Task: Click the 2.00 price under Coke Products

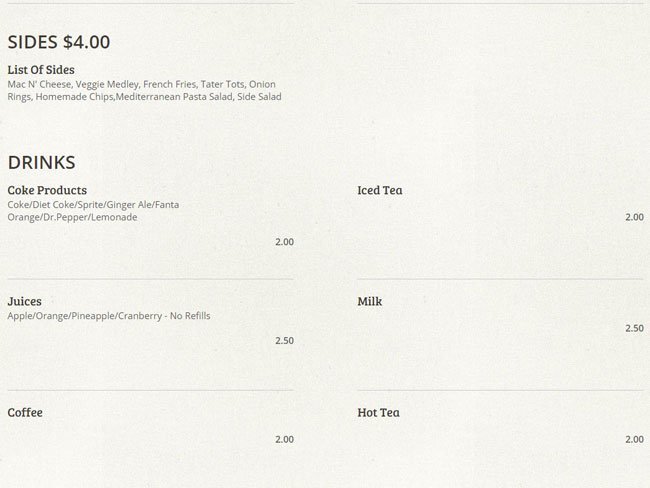Action: (284, 242)
